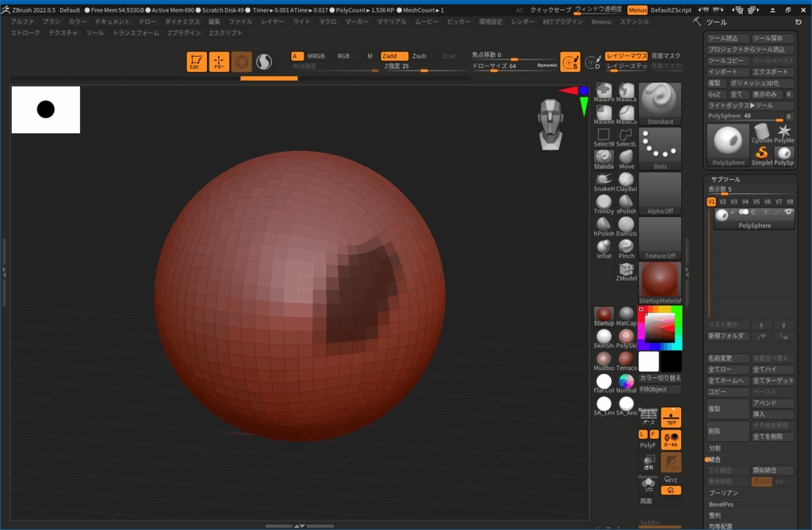Click the Alpha Off selector
The width and height of the screenshot is (812, 530).
tap(660, 193)
